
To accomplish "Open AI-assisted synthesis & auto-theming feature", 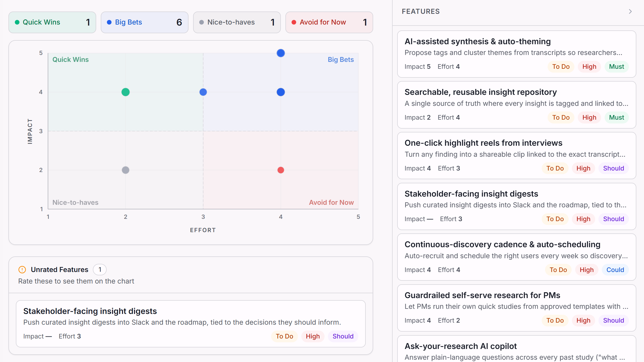I will (x=517, y=54).
